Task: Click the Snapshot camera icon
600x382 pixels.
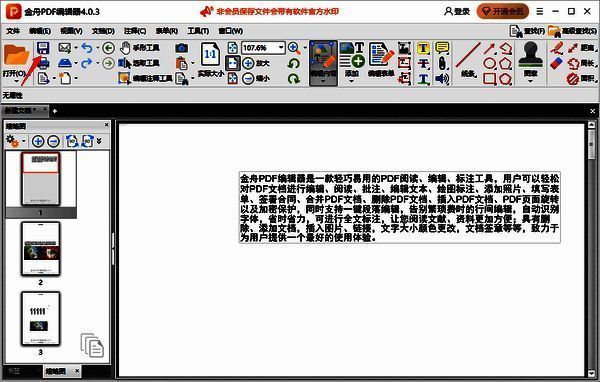Action: (x=182, y=48)
